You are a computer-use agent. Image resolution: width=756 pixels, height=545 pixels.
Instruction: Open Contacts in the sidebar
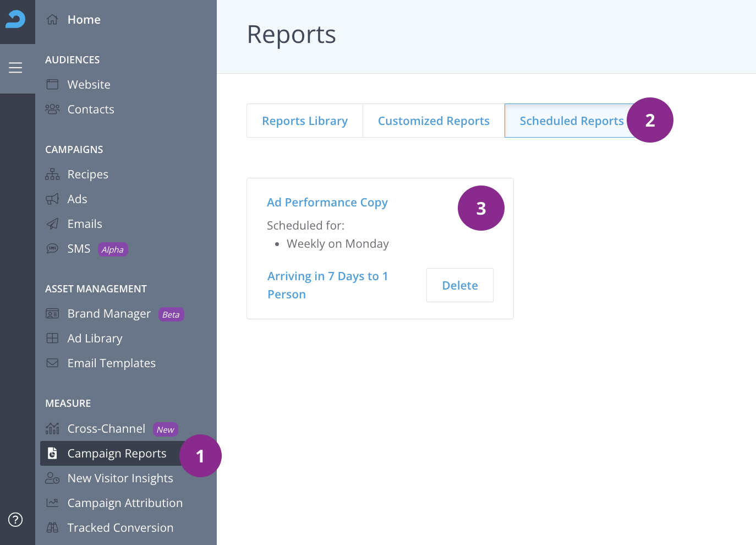pos(91,109)
